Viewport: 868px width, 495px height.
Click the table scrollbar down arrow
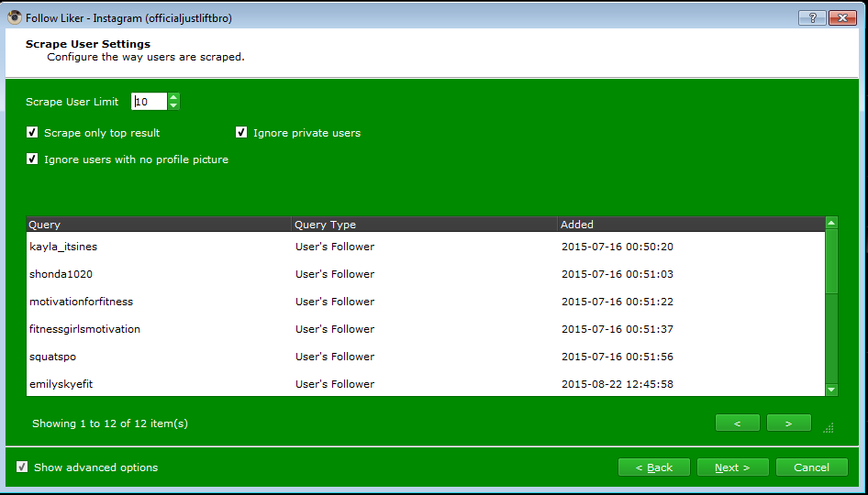click(x=831, y=390)
